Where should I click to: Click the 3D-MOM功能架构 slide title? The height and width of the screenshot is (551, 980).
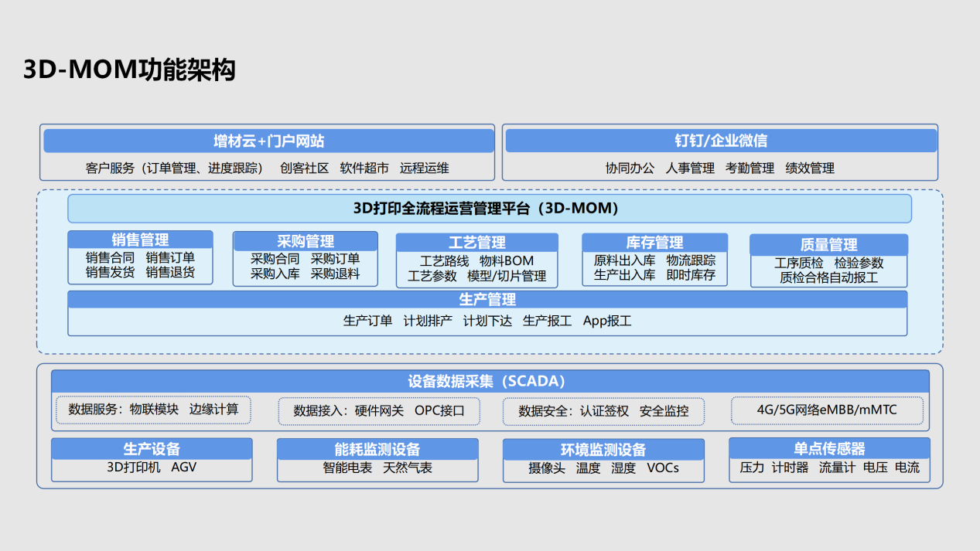click(x=129, y=70)
